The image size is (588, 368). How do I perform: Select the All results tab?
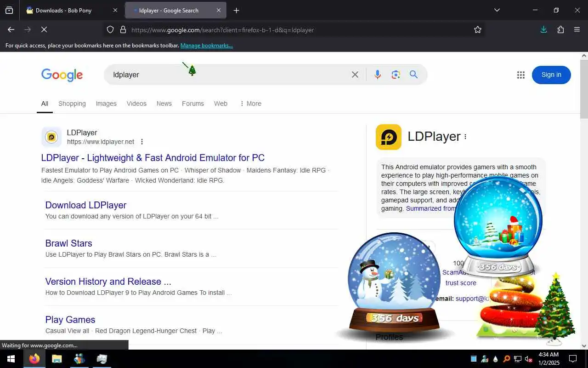tap(45, 103)
